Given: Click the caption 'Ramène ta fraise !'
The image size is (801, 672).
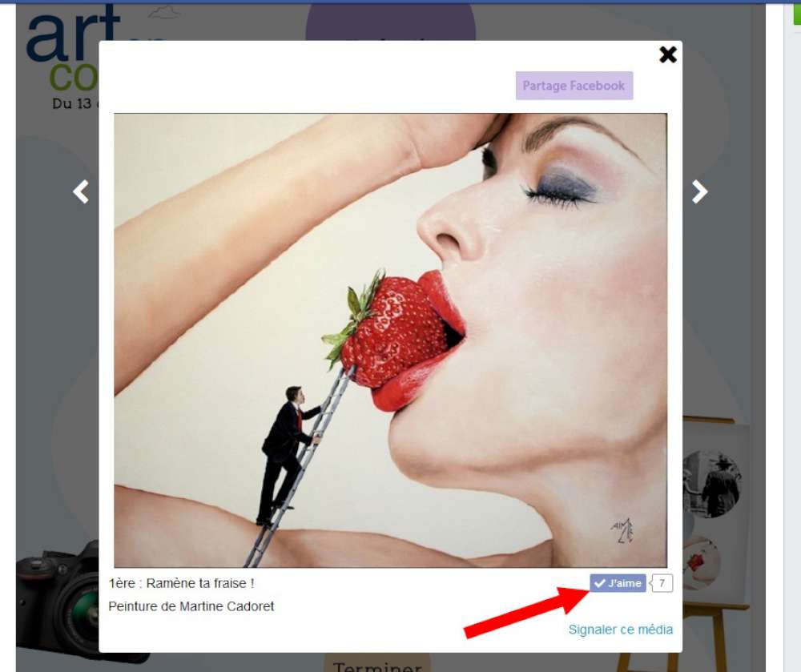Looking at the screenshot, I should pos(200,583).
